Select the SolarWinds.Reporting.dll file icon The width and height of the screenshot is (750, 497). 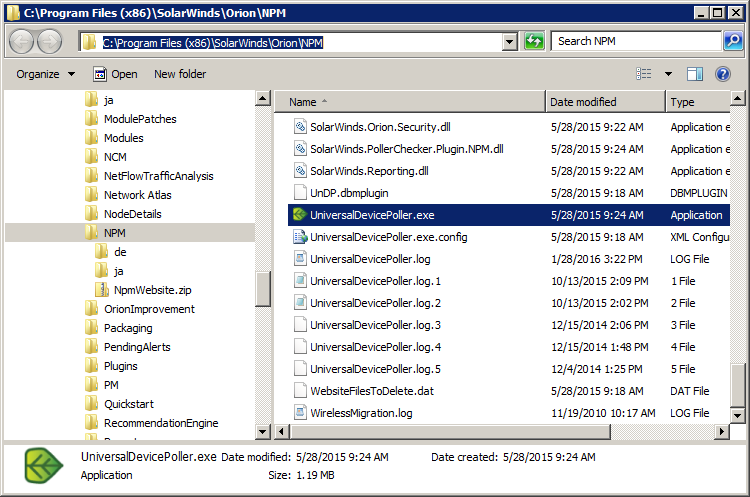300,171
